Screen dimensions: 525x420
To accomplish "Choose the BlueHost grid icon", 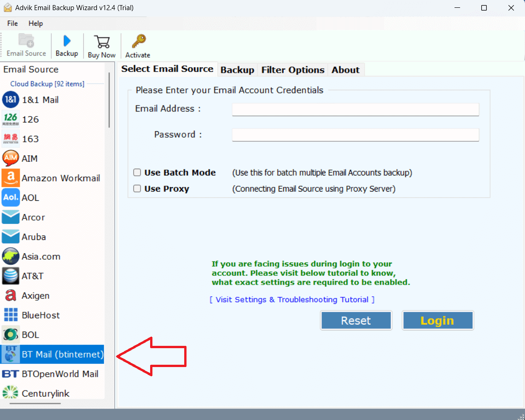I will coord(11,315).
